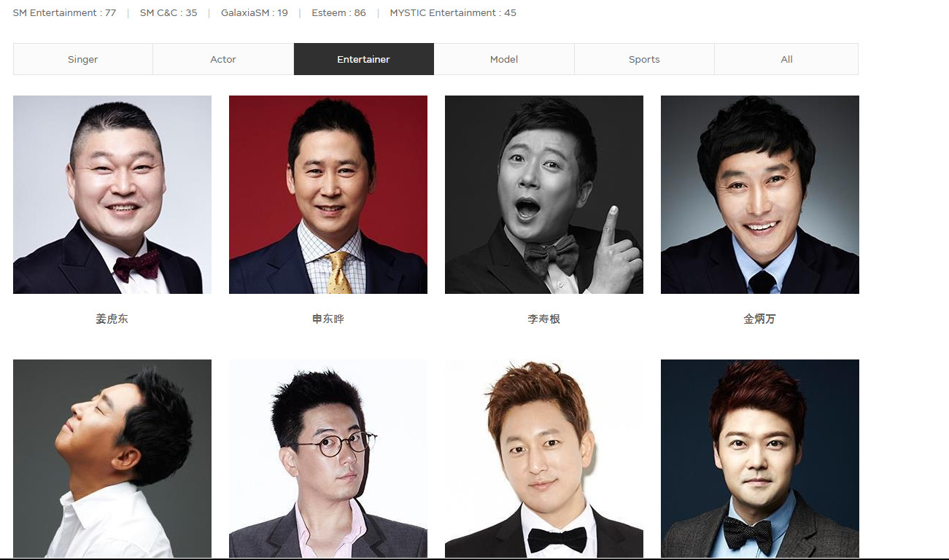Viewport: 949px width, 560px height.
Task: Switch to the Singer tab
Action: click(x=82, y=59)
